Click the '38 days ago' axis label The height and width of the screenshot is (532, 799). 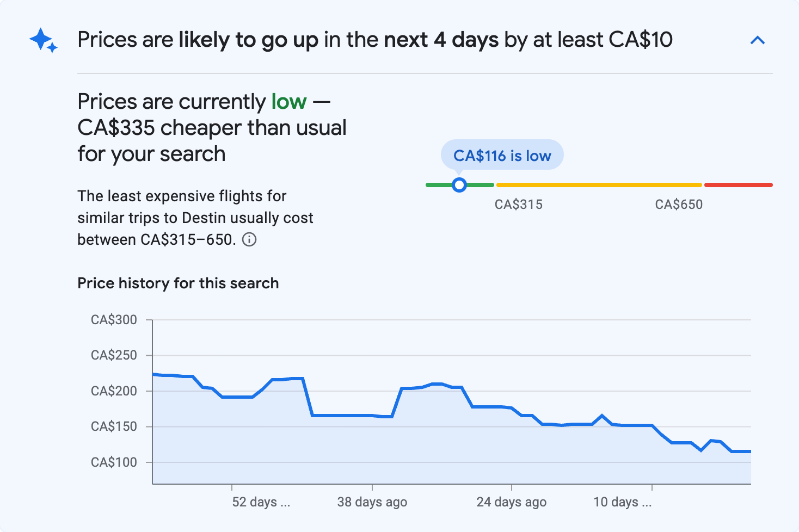pyautogui.click(x=372, y=502)
